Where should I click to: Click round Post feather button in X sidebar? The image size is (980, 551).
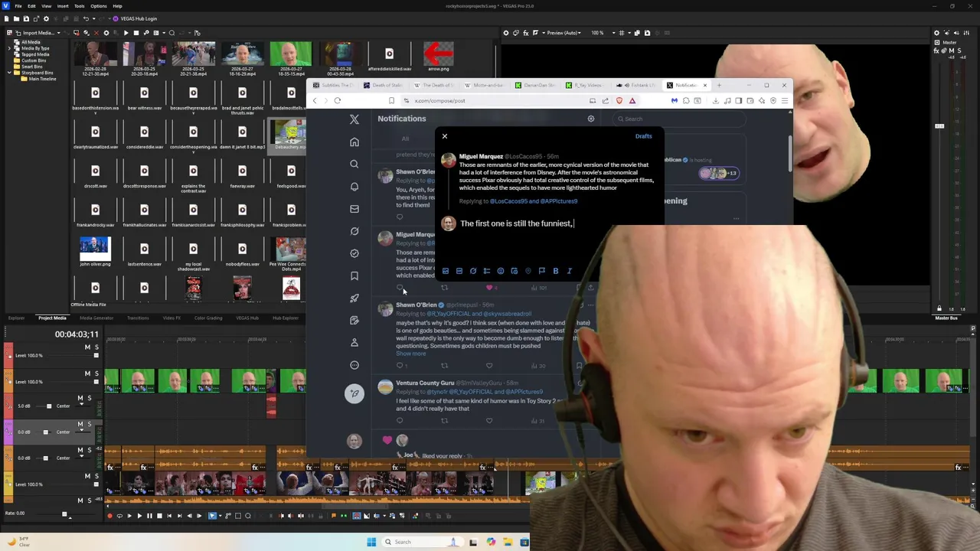[354, 393]
